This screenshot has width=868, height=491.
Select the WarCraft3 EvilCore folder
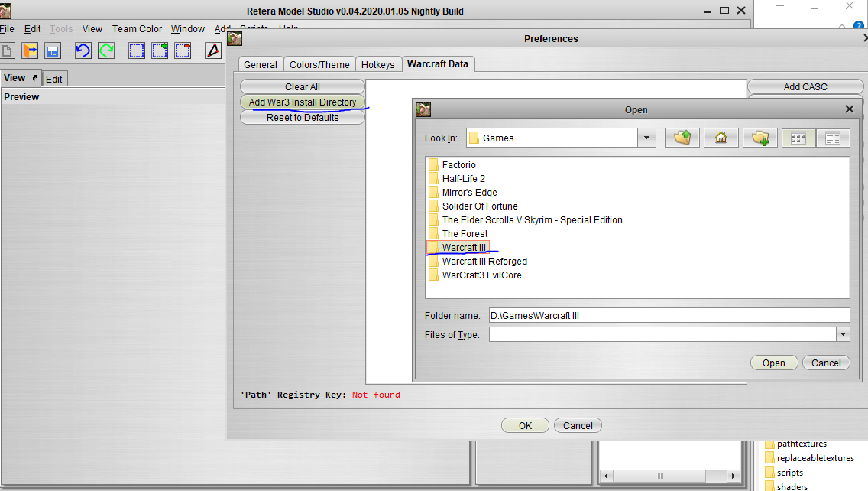[475, 275]
